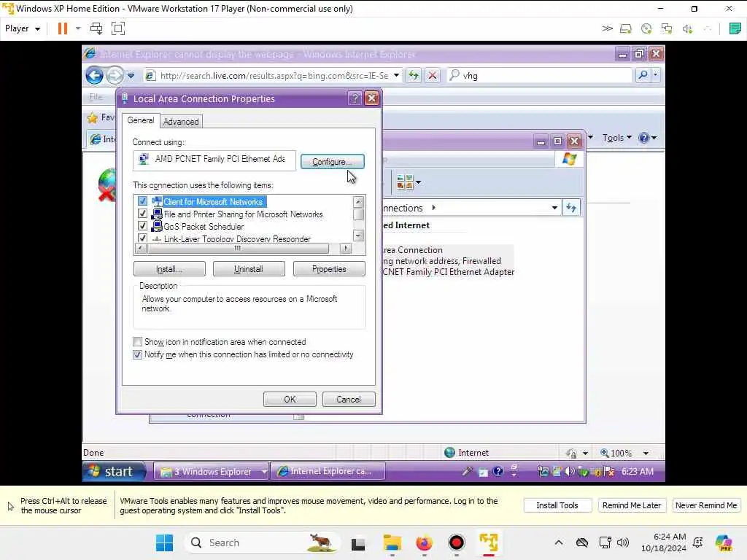
Task: Click refresh icon in Network Connections address bar
Action: (x=571, y=208)
